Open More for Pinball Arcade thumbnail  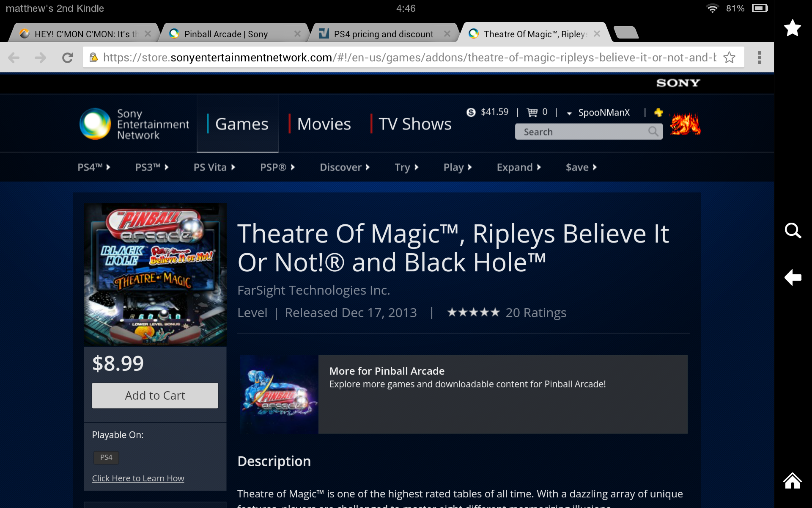coord(279,394)
